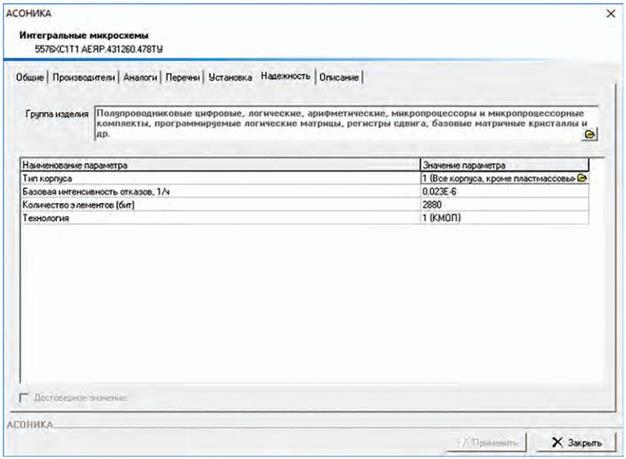Select the Тип корпуса parameter row name
626x459 pixels.
[218, 177]
